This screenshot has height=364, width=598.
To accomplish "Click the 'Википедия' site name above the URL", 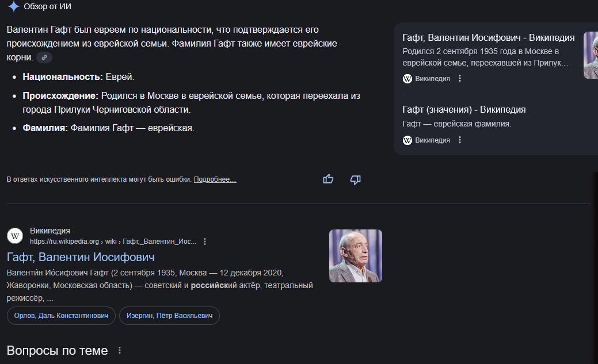I will pos(50,231).
